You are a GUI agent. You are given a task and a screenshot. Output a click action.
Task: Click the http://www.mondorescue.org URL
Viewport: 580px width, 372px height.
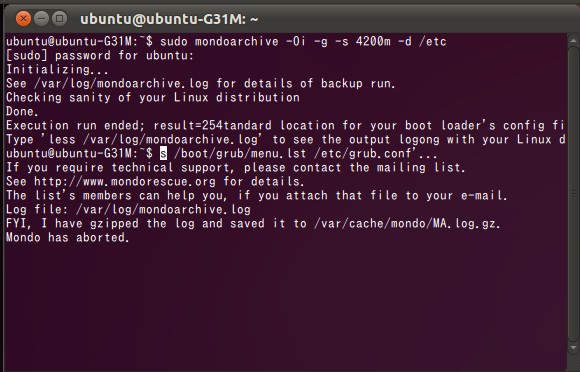pos(125,182)
